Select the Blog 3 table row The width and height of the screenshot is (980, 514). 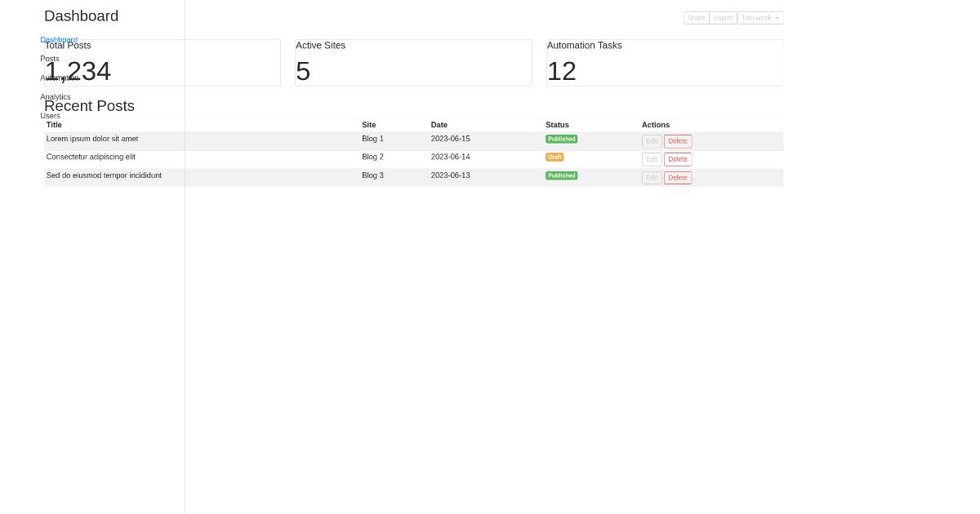pos(245,175)
